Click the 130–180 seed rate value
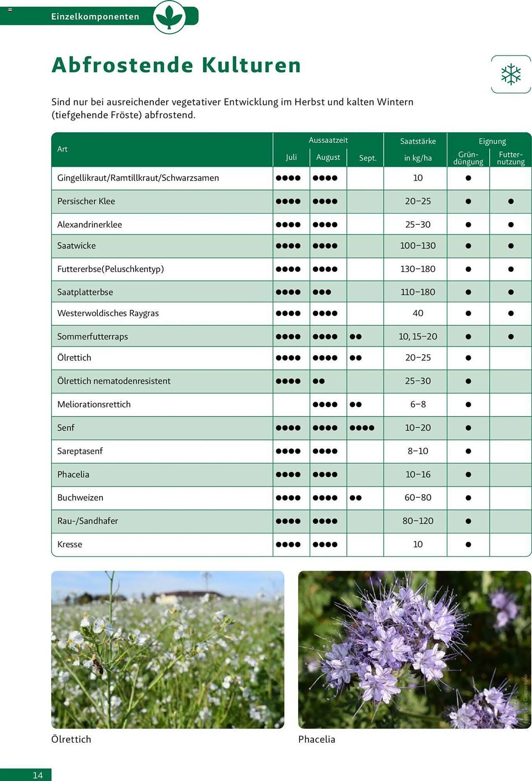Viewport: 532px width, 781px height. pyautogui.click(x=418, y=269)
